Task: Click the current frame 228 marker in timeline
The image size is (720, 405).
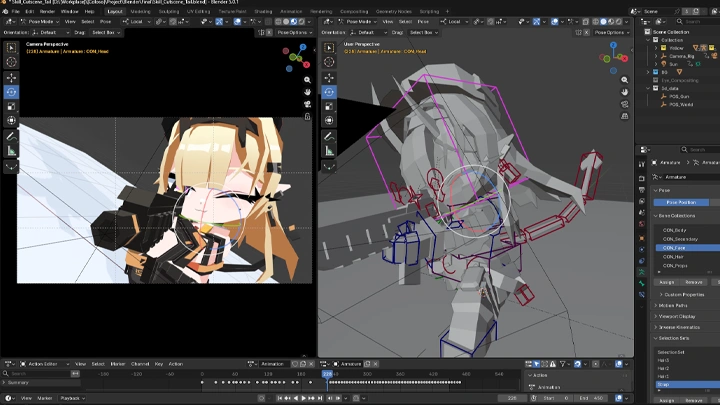Action: (x=327, y=374)
